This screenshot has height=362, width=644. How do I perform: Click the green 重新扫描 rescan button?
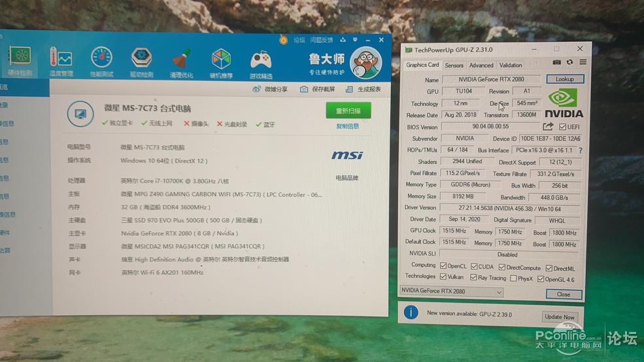coord(348,111)
